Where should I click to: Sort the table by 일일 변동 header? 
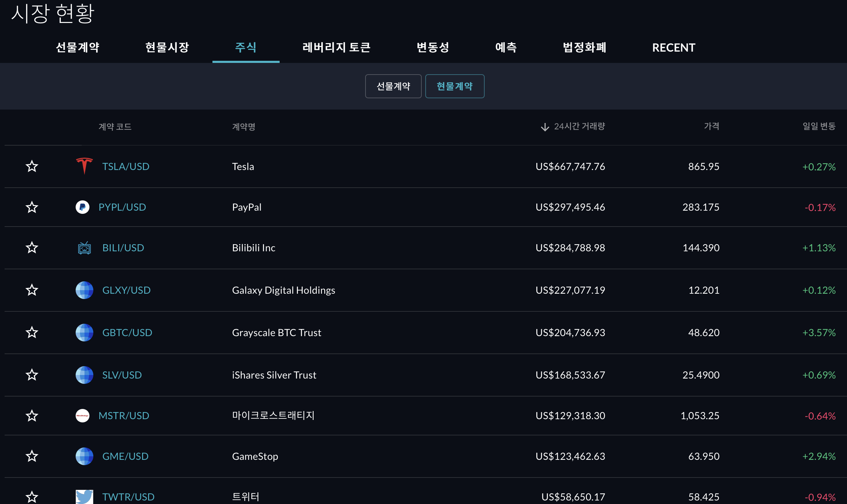819,126
